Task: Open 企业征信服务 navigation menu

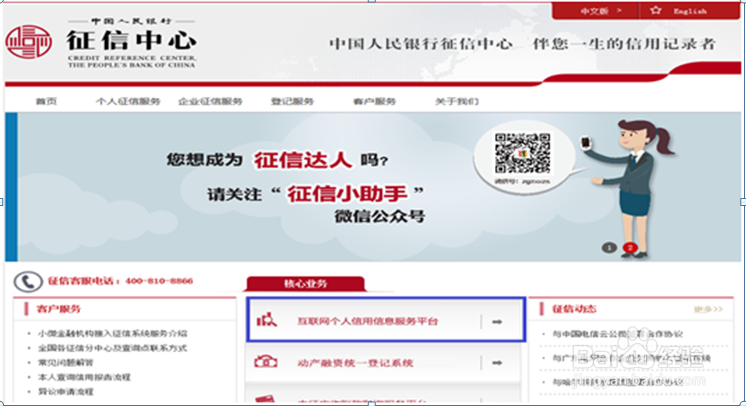Action: point(210,101)
